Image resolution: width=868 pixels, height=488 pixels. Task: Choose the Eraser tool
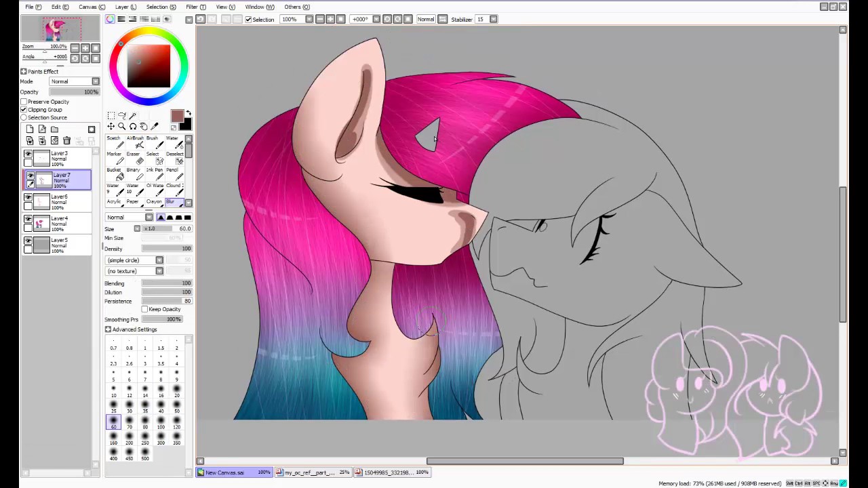(135, 158)
